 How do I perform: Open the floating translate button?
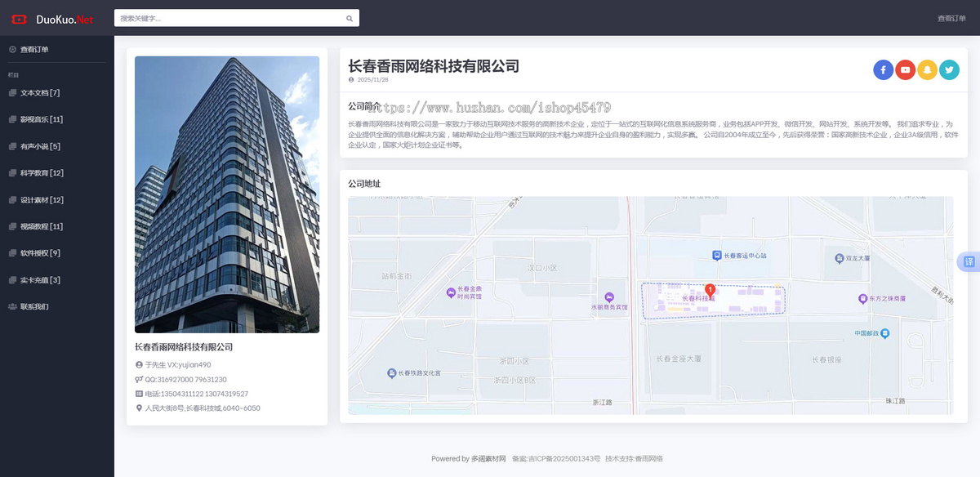(x=969, y=262)
